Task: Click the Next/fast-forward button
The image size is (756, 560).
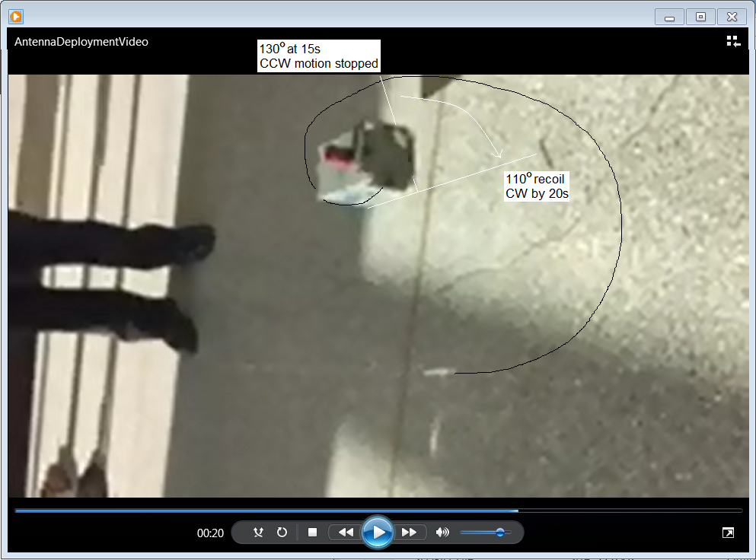Action: 409,533
